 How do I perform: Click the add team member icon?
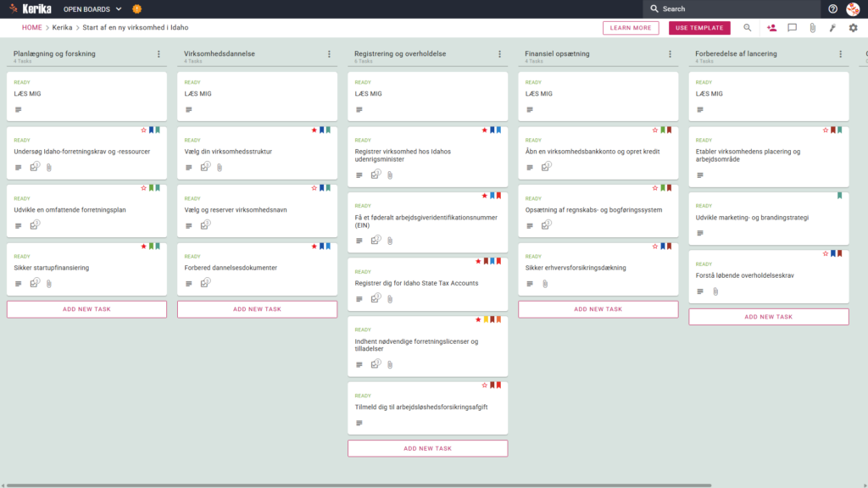771,28
